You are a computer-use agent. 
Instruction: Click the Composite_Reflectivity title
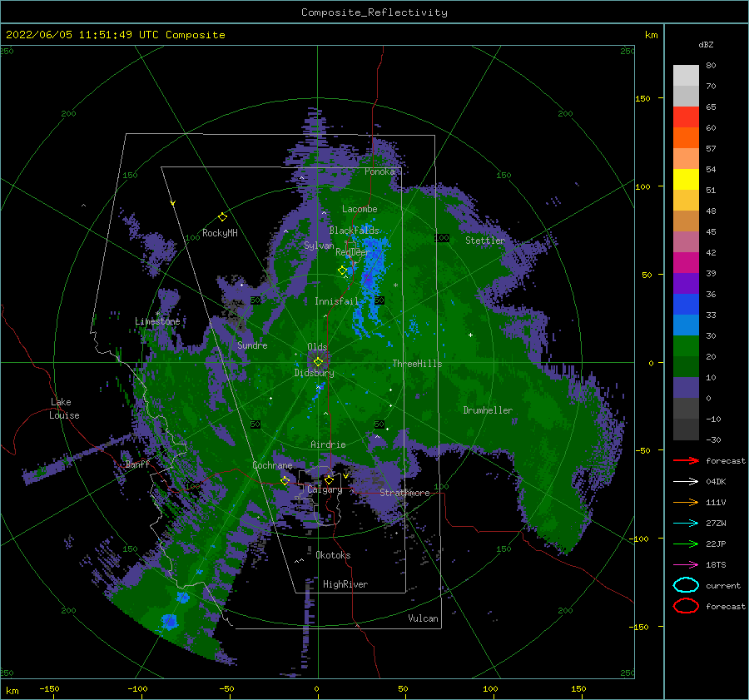click(x=374, y=12)
